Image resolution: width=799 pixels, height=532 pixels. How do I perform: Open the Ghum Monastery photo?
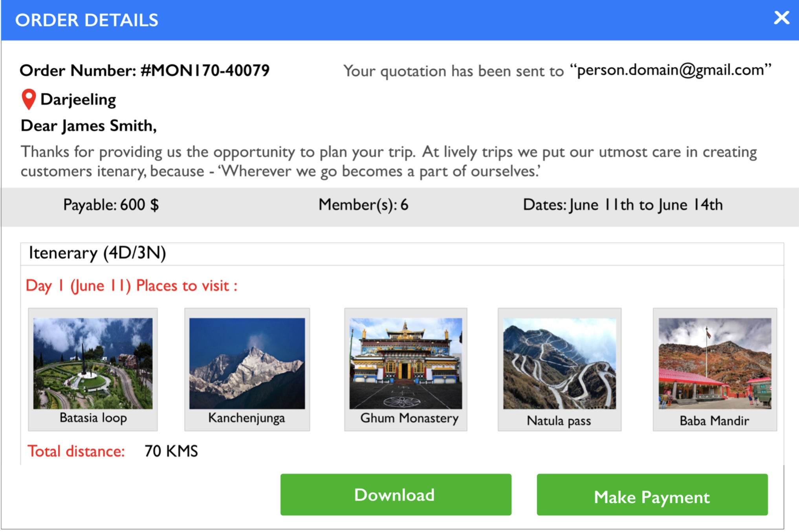[x=406, y=363]
